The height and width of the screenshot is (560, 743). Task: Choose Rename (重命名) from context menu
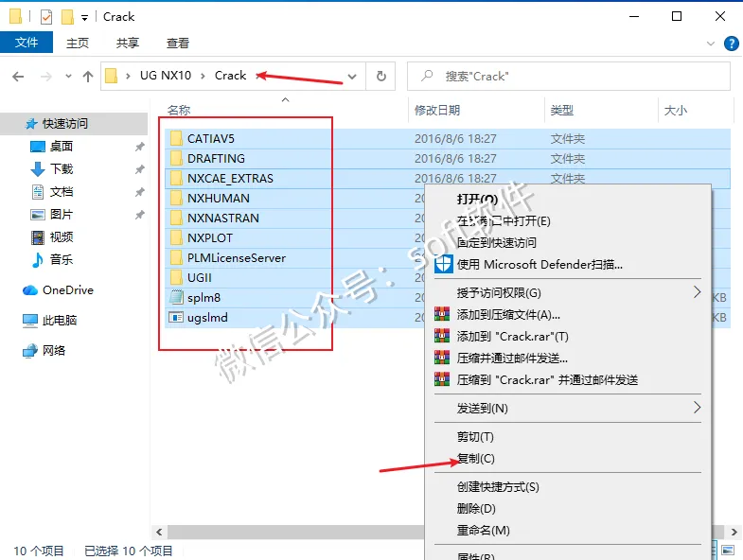click(567, 530)
